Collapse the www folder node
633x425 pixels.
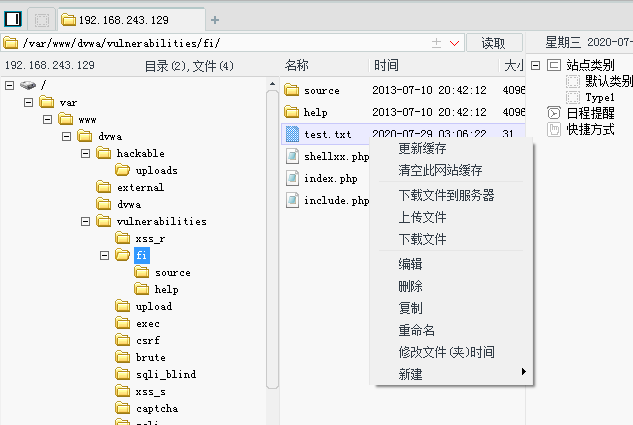[x=47, y=119]
